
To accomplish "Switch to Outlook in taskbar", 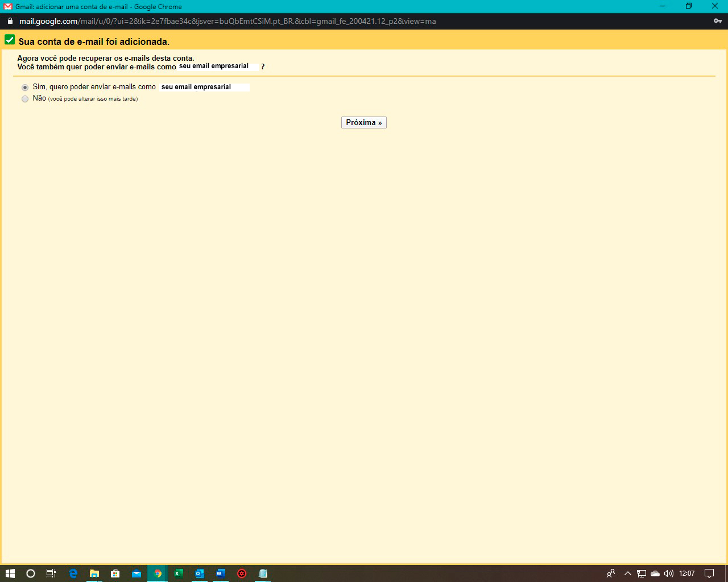I will click(199, 573).
